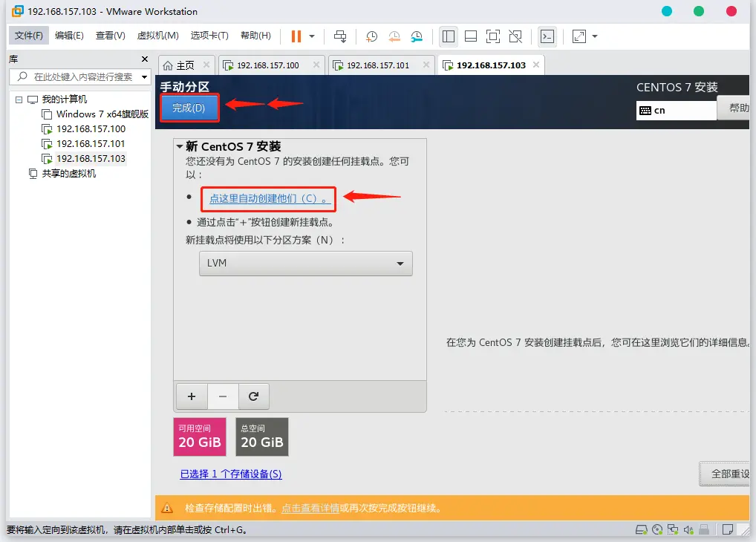The height and width of the screenshot is (542, 756).
Task: Click the message log note status icon
Action: pos(728,530)
